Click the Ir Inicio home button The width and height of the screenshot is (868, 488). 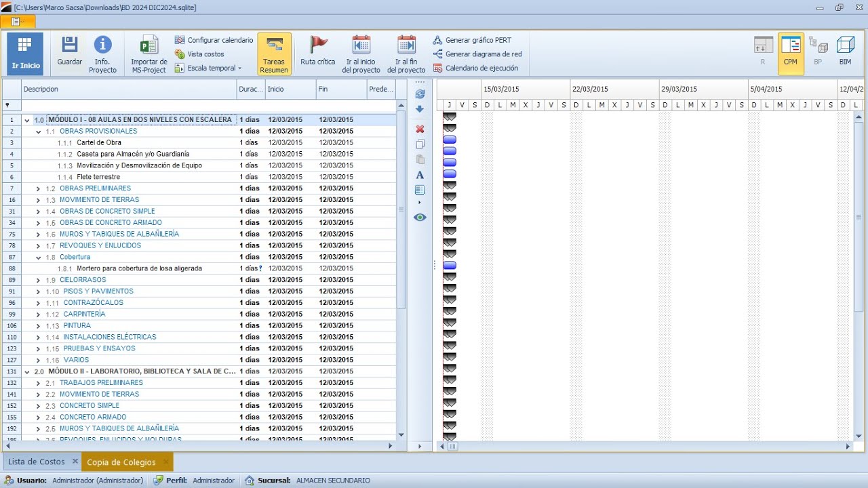click(25, 54)
